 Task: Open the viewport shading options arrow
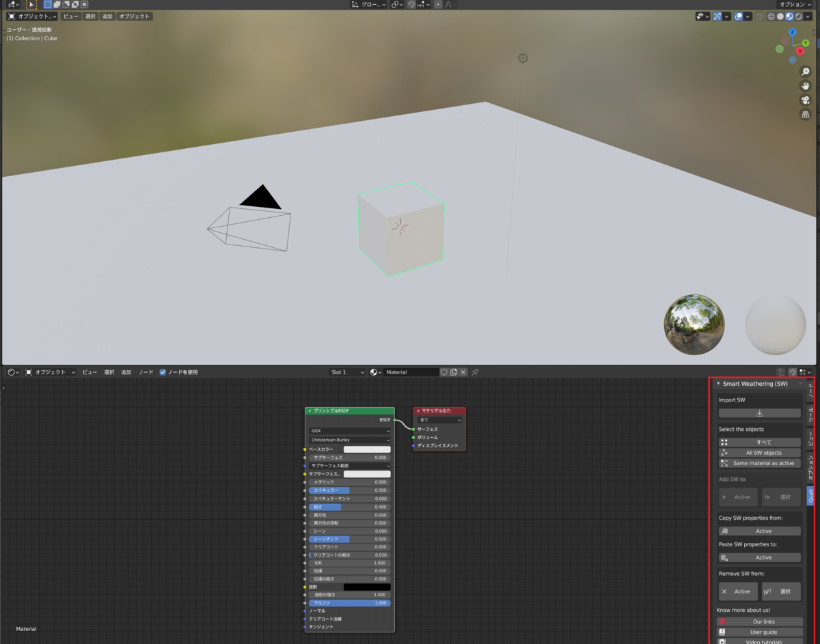tap(809, 16)
